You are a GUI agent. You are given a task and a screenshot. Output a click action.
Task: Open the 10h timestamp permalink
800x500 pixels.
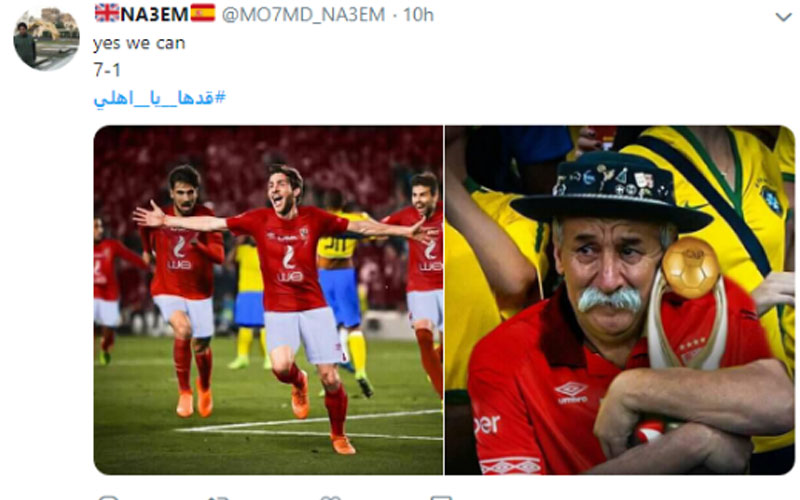tap(418, 14)
